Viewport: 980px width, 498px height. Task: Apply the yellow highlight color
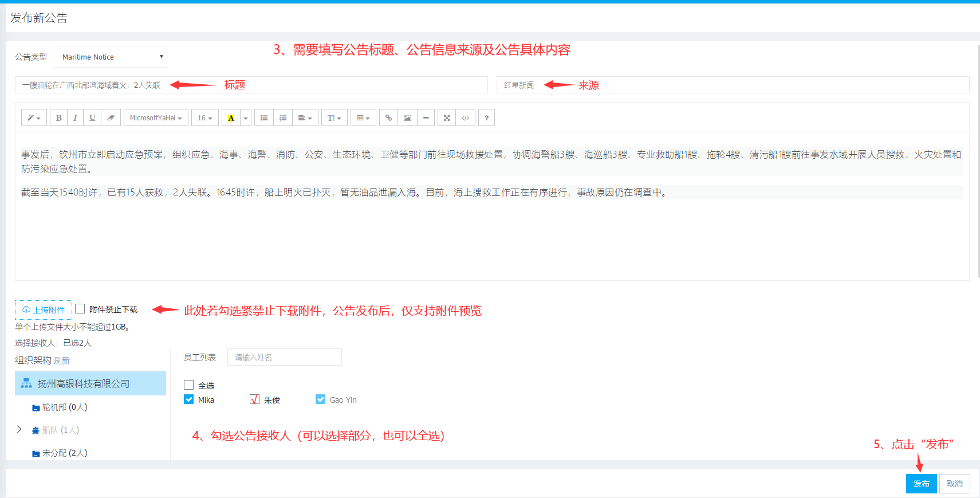tap(231, 117)
